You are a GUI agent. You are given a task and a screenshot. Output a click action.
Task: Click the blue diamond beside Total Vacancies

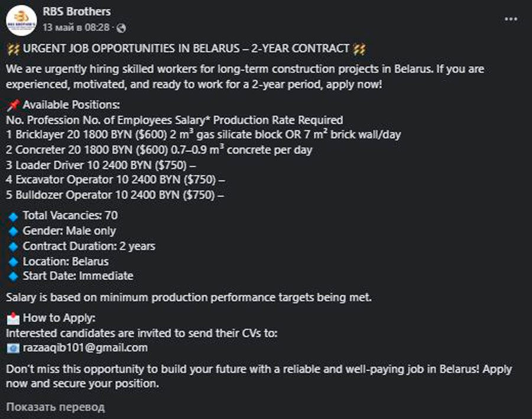[x=13, y=217]
